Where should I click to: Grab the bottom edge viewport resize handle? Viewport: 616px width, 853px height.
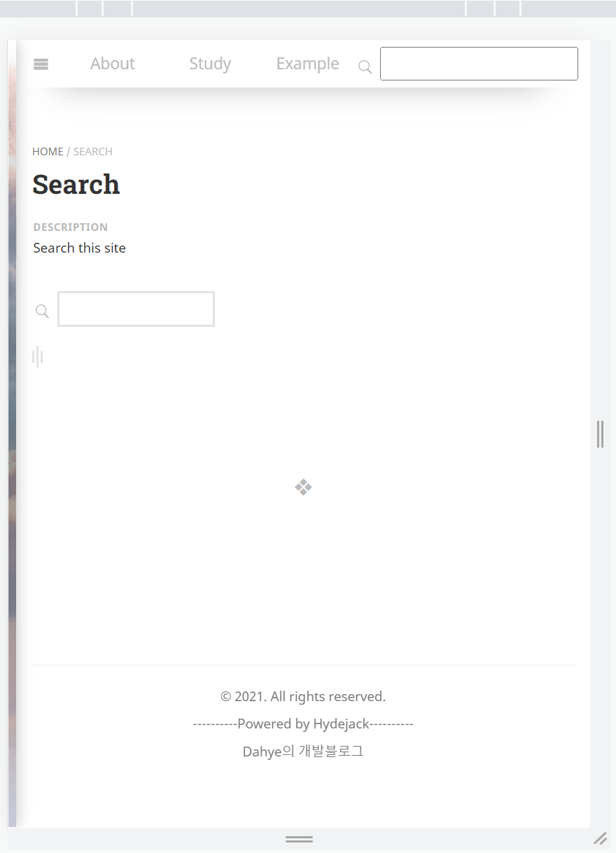[299, 839]
